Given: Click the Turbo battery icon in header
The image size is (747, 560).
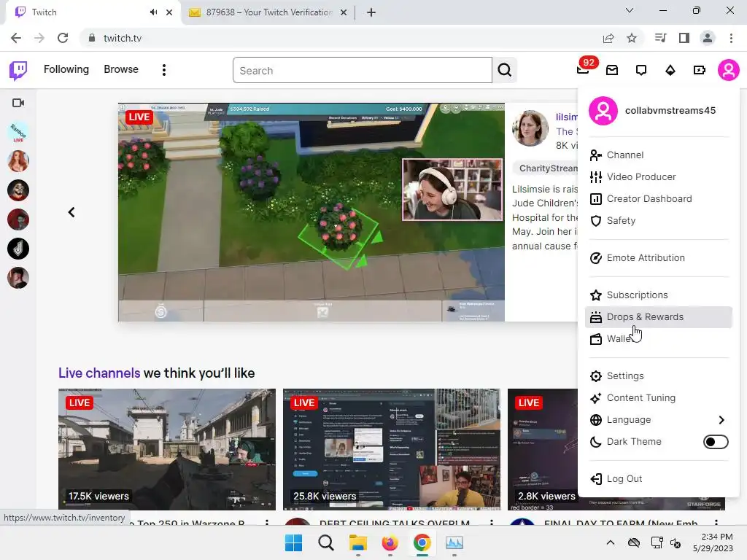Looking at the screenshot, I should coord(700,71).
